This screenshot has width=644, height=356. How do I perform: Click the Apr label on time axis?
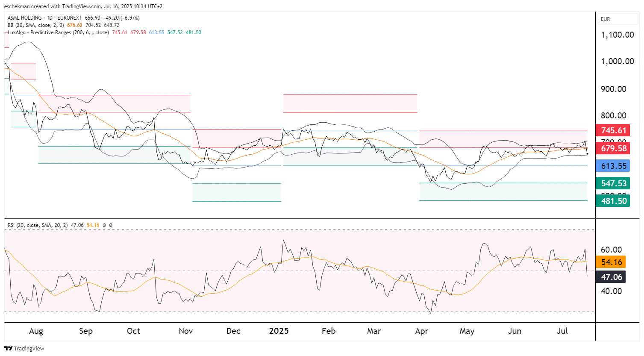pyautogui.click(x=421, y=331)
